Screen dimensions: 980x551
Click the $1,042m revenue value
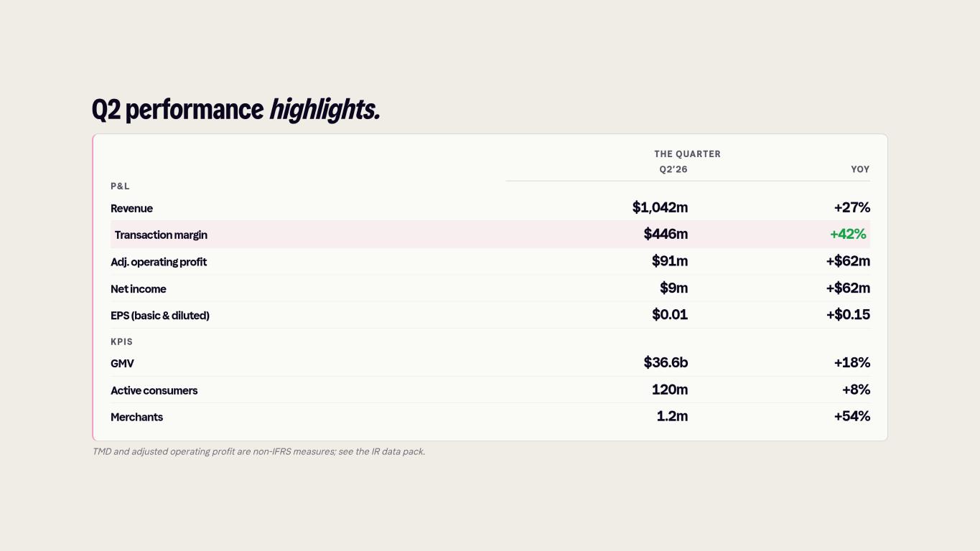[x=660, y=207]
